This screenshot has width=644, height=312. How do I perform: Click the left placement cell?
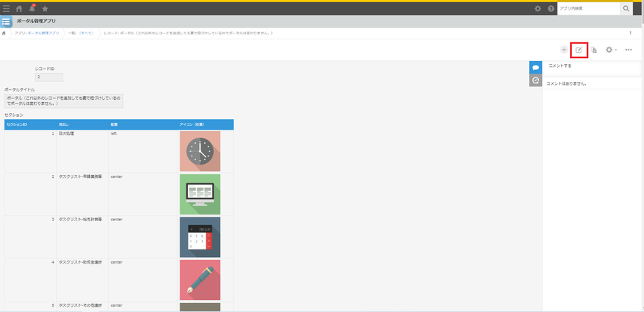pyautogui.click(x=143, y=151)
